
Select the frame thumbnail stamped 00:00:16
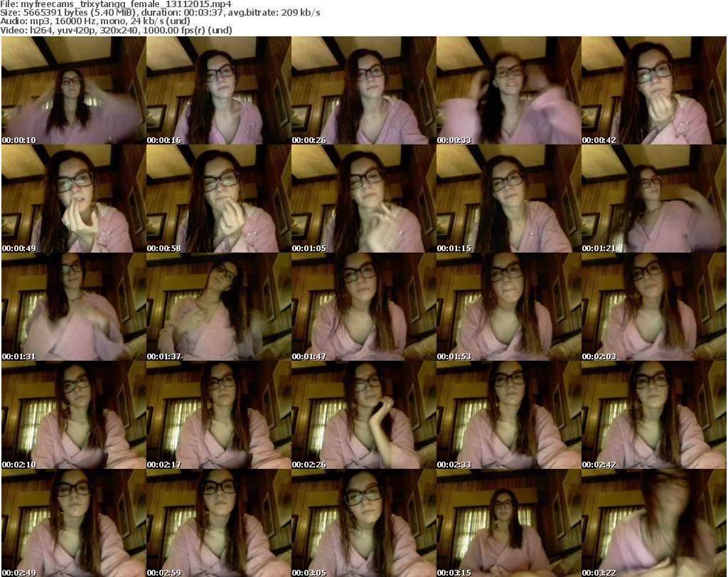click(x=219, y=90)
